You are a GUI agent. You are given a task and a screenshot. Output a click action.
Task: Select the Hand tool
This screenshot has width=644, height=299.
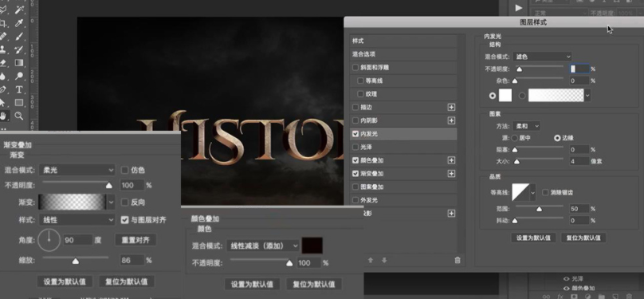pyautogui.click(x=3, y=116)
